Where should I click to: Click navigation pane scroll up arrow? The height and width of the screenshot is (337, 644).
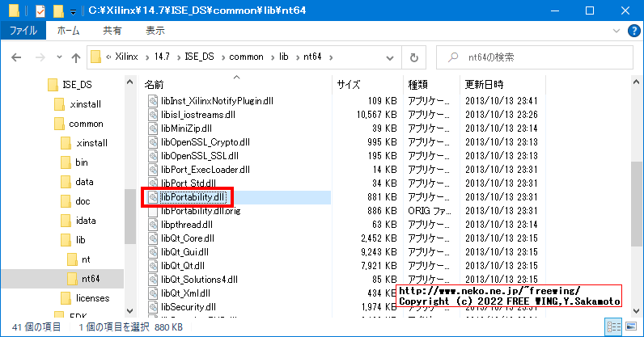pyautogui.click(x=129, y=82)
